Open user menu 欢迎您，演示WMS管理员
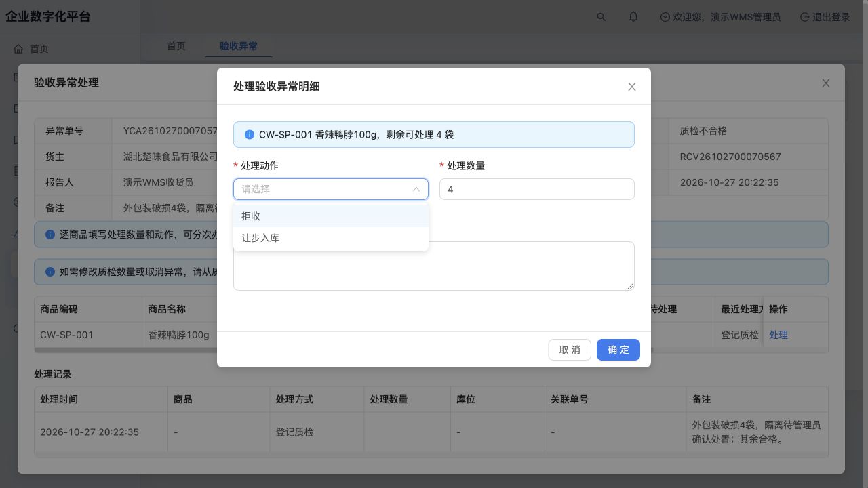Image resolution: width=868 pixels, height=488 pixels. pos(720,17)
